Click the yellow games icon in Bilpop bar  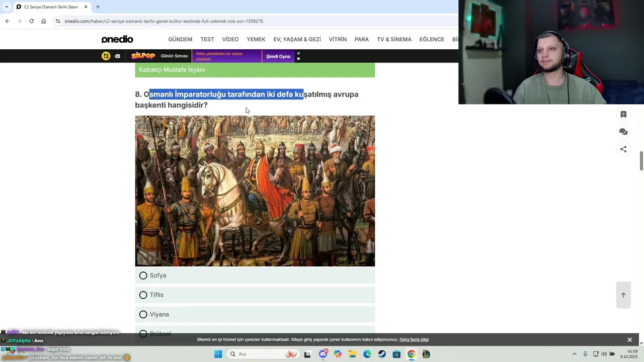pos(106,56)
